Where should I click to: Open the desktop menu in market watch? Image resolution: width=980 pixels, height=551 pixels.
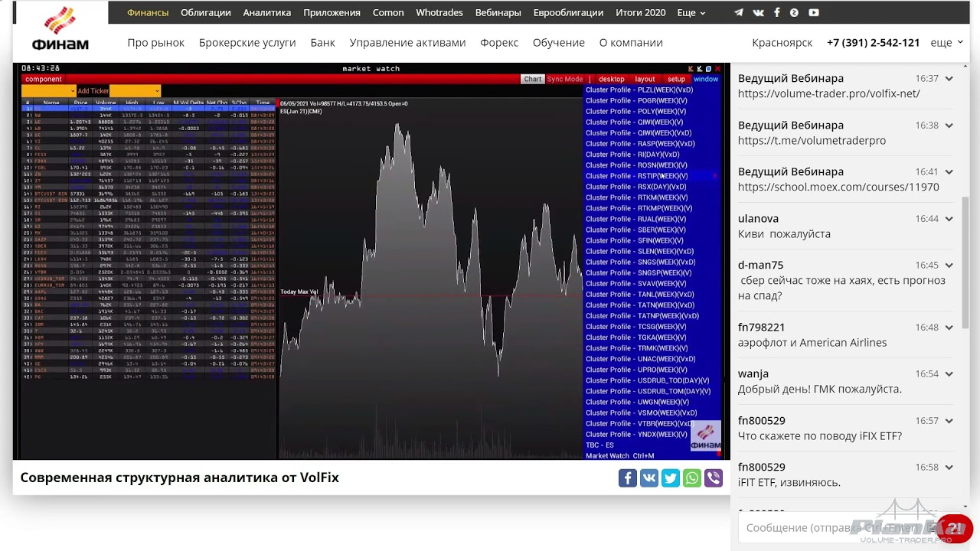tap(611, 79)
